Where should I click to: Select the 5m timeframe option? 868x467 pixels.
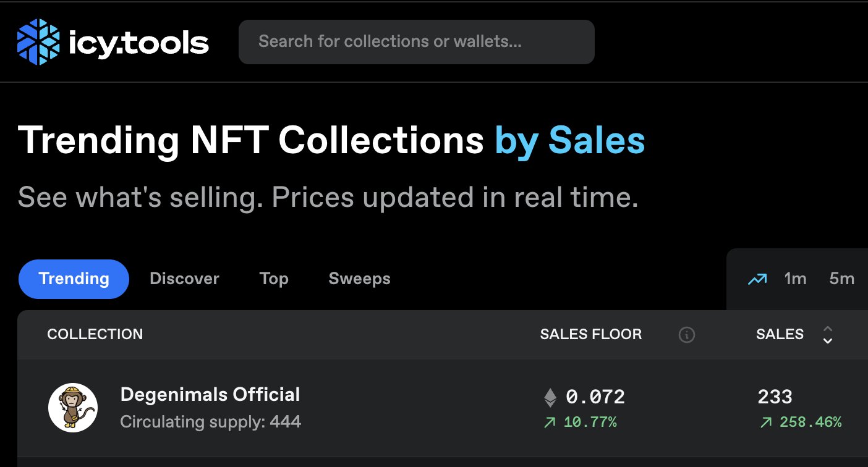click(x=841, y=279)
